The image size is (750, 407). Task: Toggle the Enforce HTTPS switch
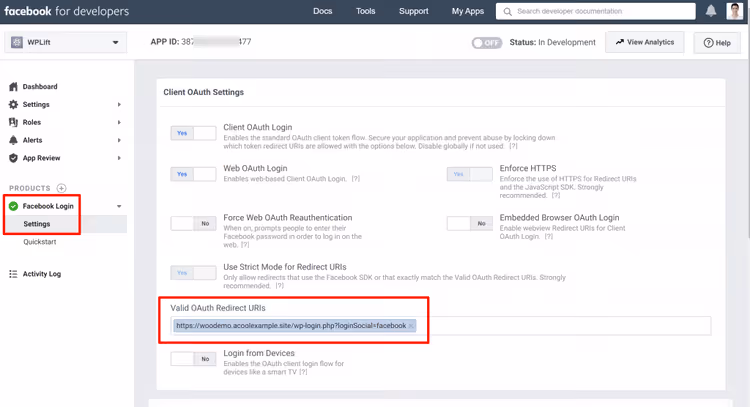click(x=470, y=174)
